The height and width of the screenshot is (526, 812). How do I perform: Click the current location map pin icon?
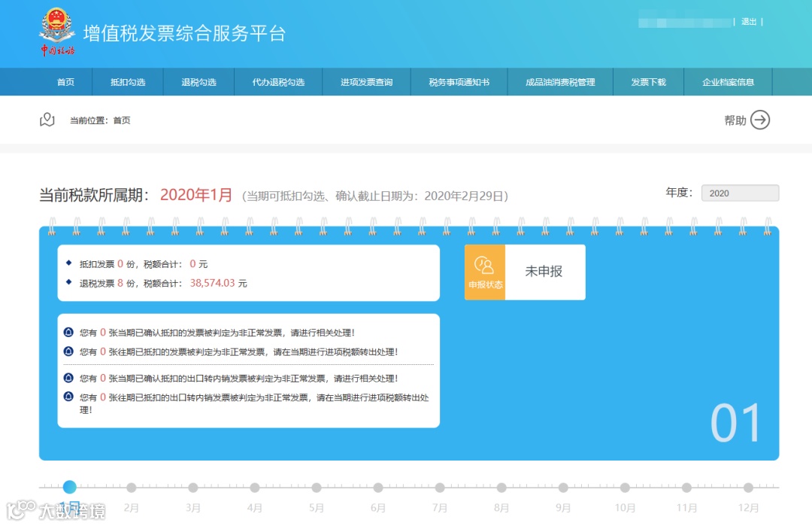(x=47, y=120)
